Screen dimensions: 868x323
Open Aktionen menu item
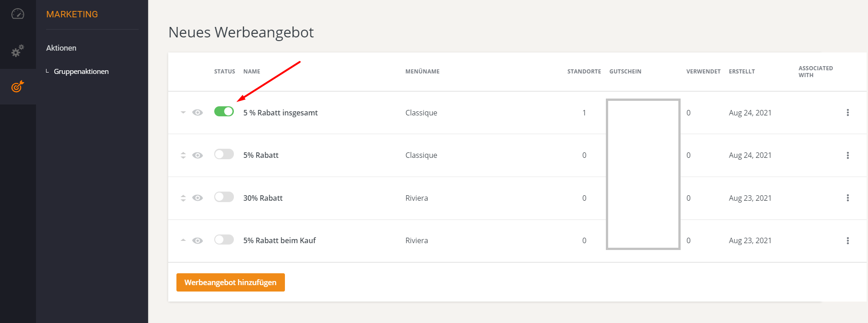click(61, 48)
